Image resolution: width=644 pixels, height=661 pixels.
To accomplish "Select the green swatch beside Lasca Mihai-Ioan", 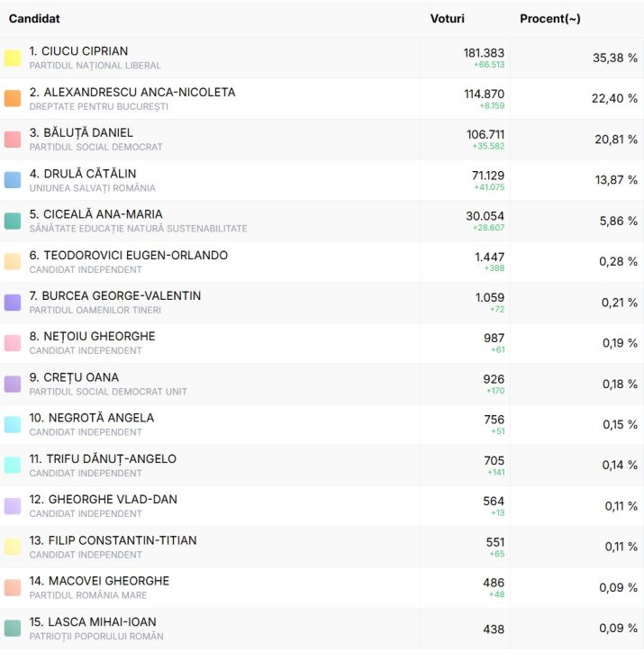I will pos(13,629).
